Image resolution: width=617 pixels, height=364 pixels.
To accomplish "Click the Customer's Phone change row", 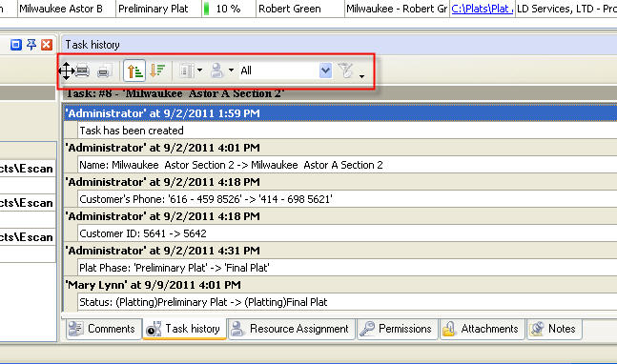I will [x=347, y=199].
